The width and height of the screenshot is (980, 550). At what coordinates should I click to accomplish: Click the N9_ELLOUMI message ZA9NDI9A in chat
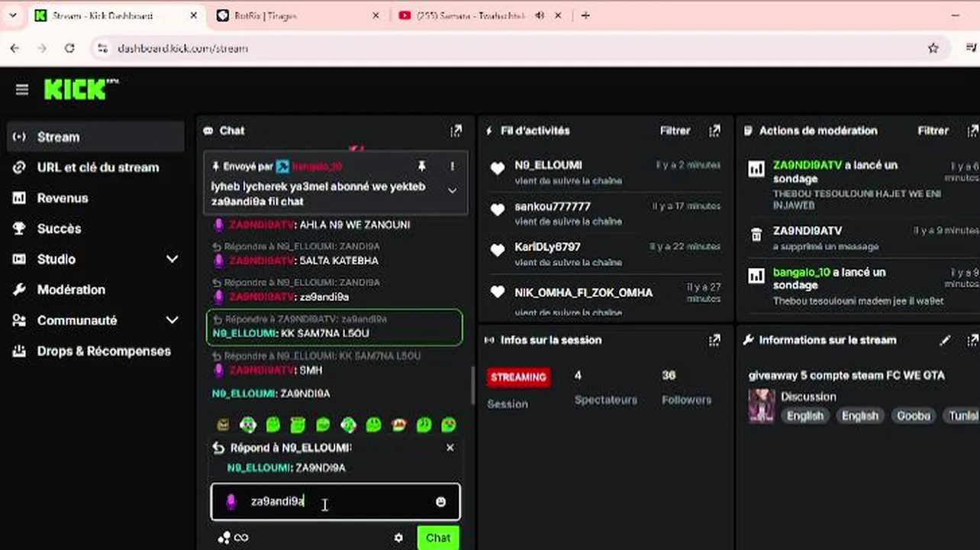point(271,393)
